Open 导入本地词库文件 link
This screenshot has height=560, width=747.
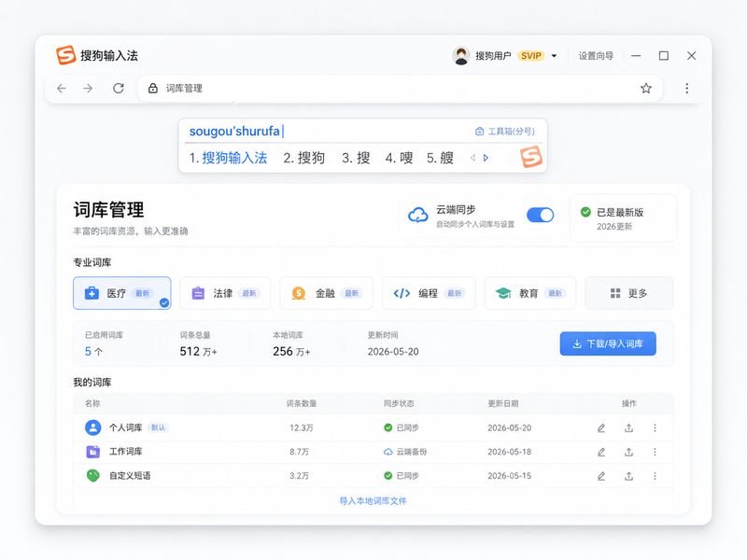click(373, 501)
